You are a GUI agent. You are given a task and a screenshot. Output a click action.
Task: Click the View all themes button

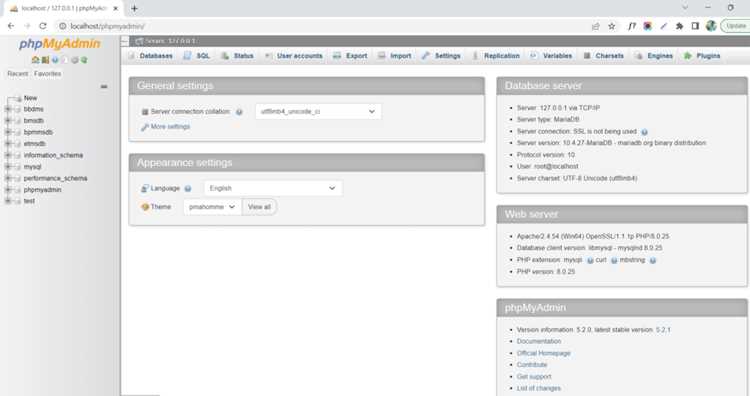(259, 207)
